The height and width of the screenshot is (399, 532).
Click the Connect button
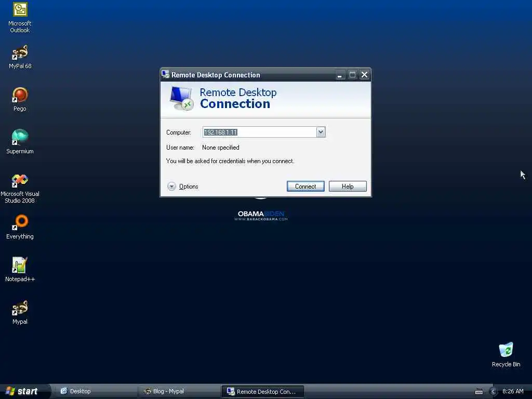pyautogui.click(x=305, y=187)
